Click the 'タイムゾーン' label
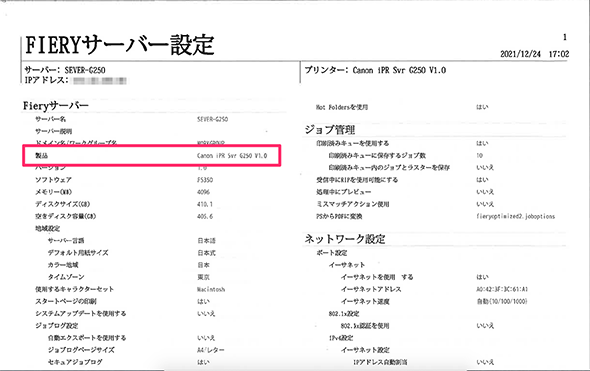 pos(66,277)
